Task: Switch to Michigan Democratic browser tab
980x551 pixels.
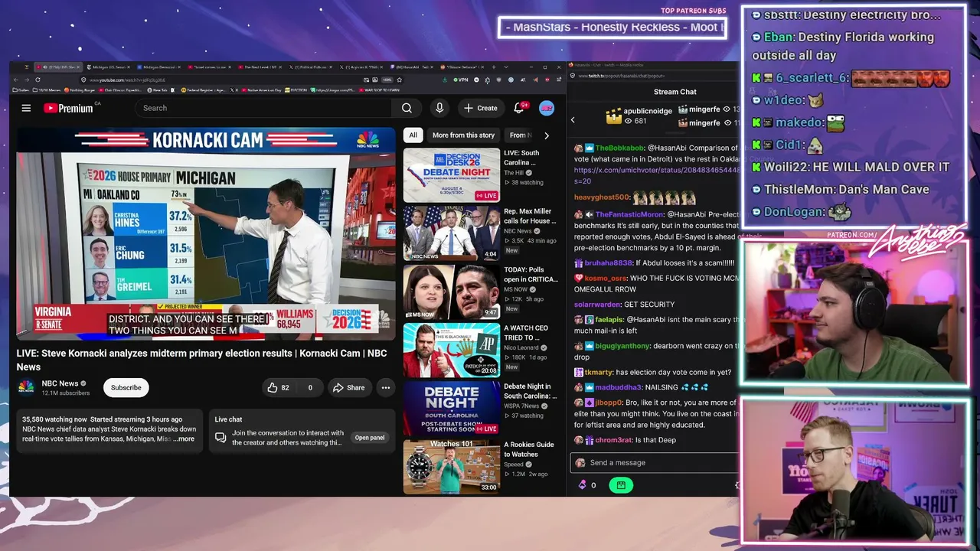Action: [x=158, y=67]
